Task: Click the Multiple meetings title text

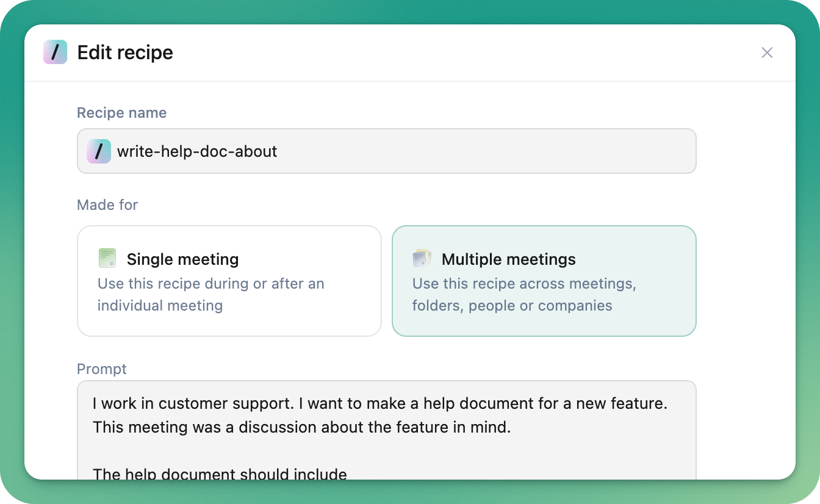Action: point(509,259)
